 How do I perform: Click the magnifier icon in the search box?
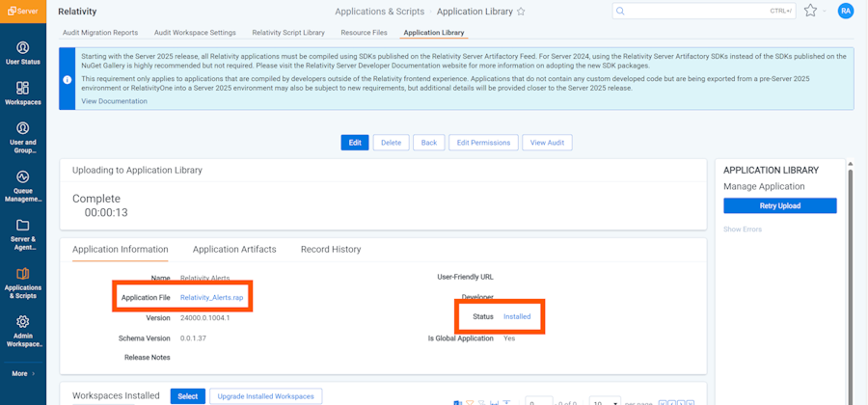(620, 11)
